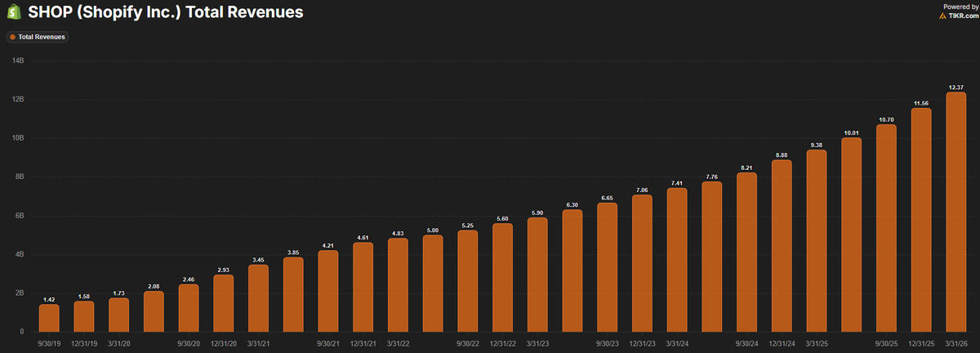This screenshot has height=353, width=980.
Task: Click the 12/31/25 axis label
Action: tap(920, 343)
